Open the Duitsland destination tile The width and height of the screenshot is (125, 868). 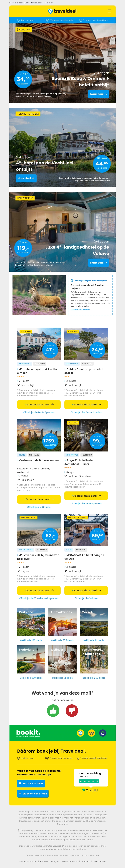click(x=31, y=622)
